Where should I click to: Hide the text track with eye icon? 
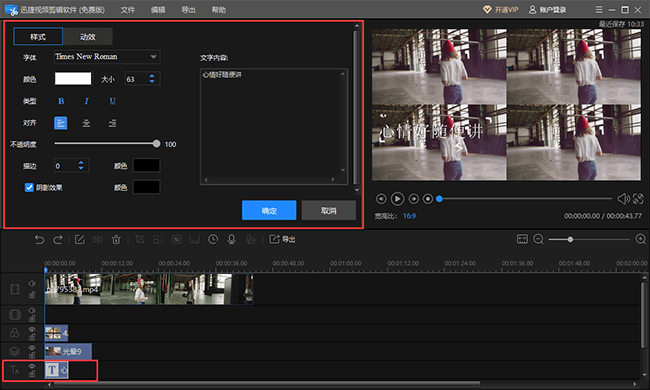pyautogui.click(x=32, y=366)
